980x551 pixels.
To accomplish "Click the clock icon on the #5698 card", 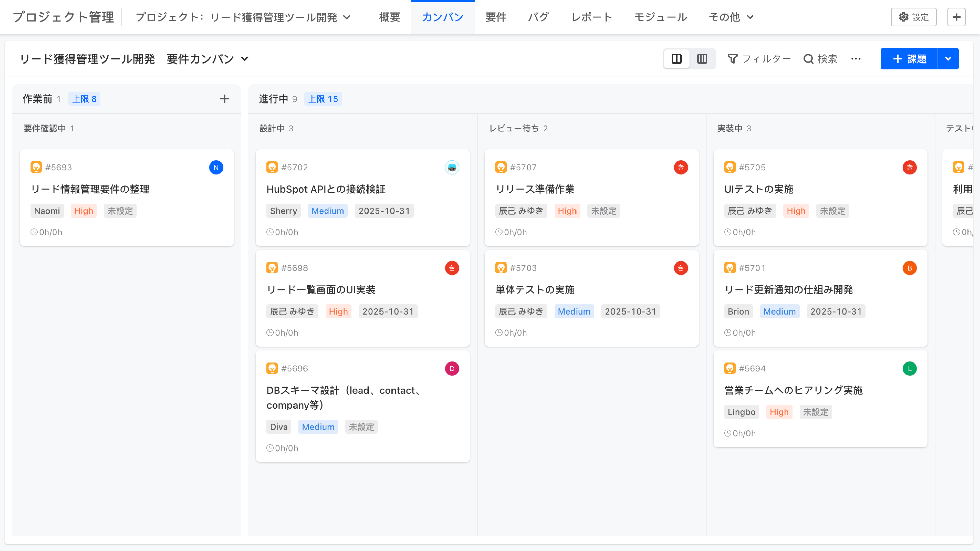I will pyautogui.click(x=270, y=332).
